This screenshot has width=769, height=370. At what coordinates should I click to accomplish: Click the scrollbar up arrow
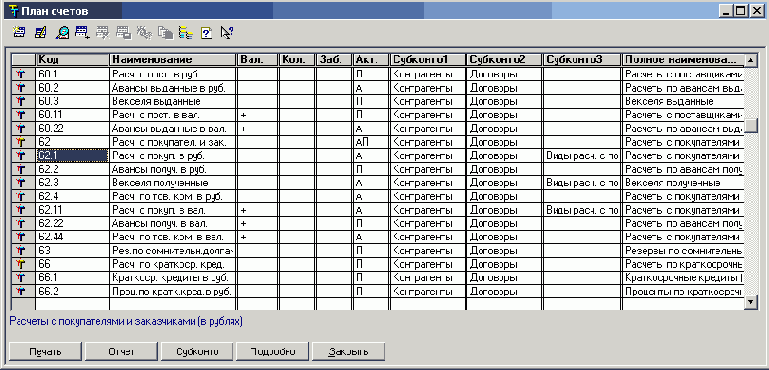(x=751, y=60)
